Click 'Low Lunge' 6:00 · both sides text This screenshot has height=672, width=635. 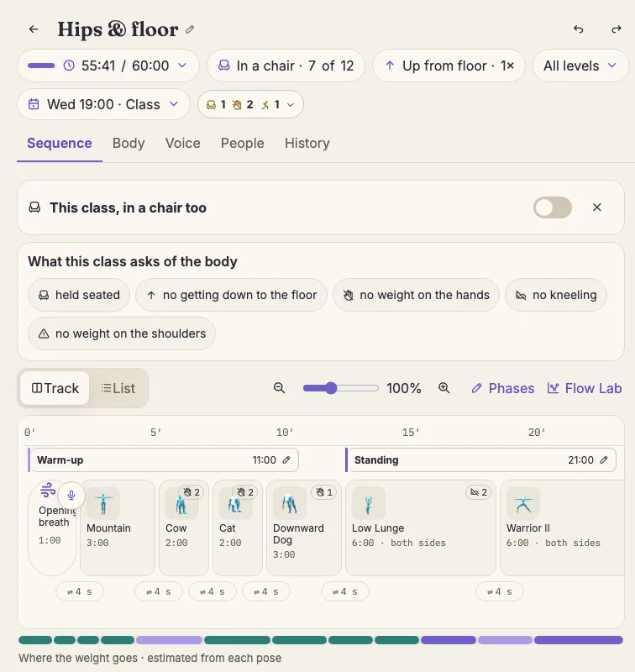point(399,543)
